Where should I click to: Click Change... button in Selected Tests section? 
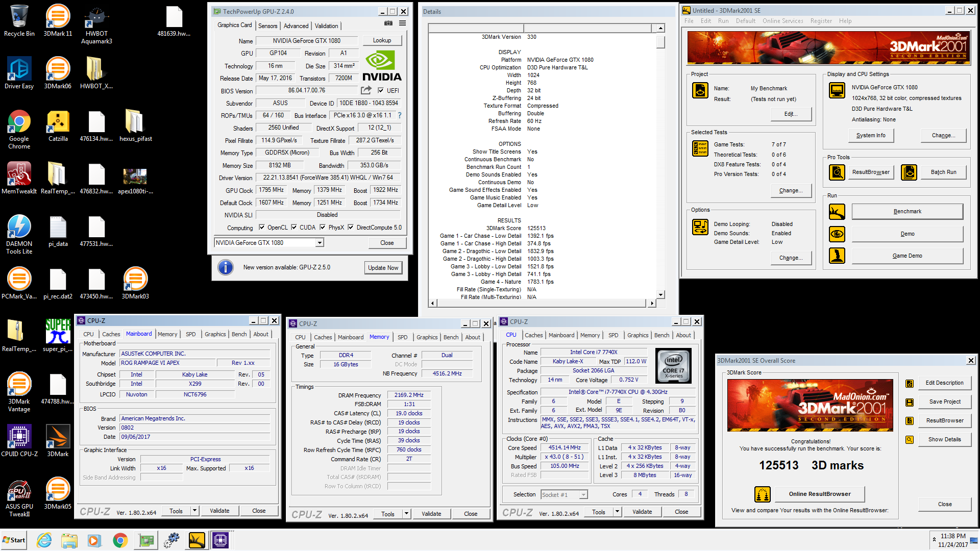pos(791,190)
